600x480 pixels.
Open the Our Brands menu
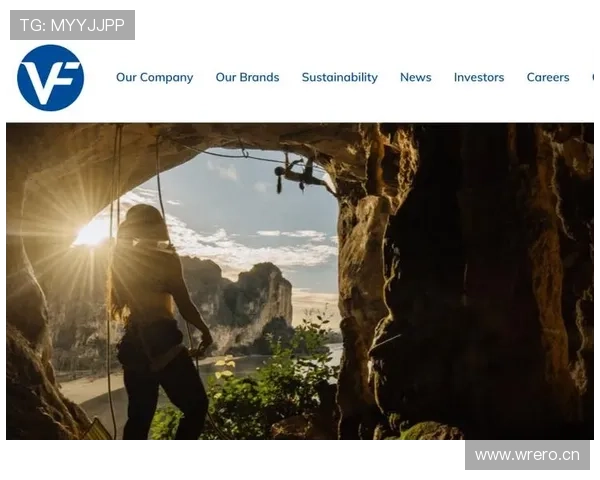[247, 77]
